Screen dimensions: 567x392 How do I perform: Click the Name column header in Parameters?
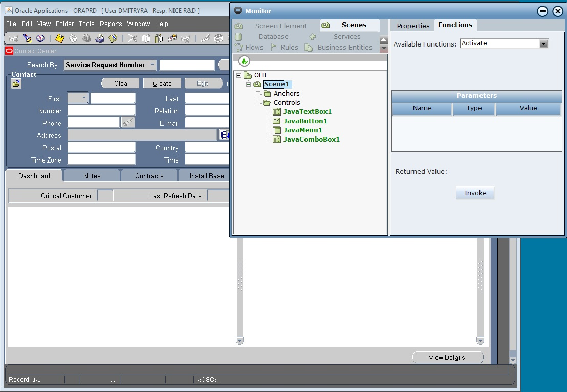(x=422, y=108)
